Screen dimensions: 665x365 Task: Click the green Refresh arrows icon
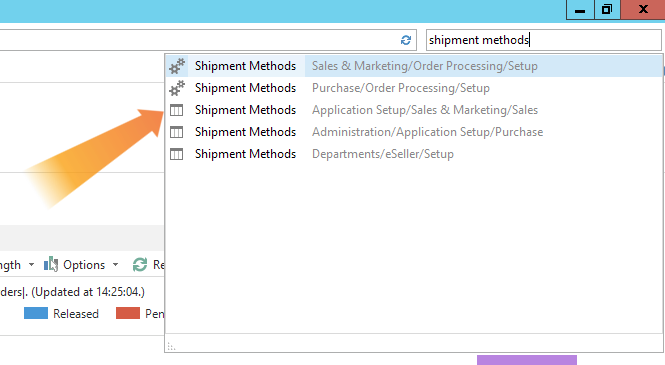pos(140,265)
